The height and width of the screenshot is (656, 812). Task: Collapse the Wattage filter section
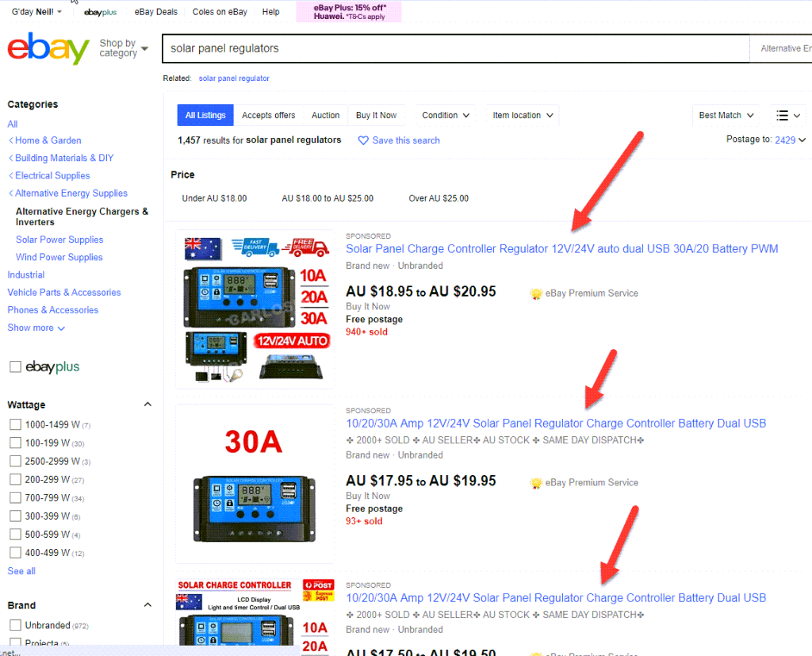147,405
